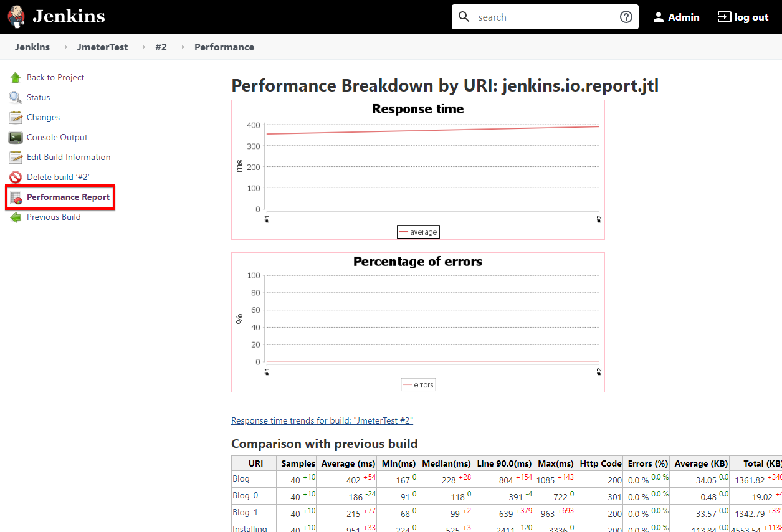Open Console Output terminal icon

point(15,136)
